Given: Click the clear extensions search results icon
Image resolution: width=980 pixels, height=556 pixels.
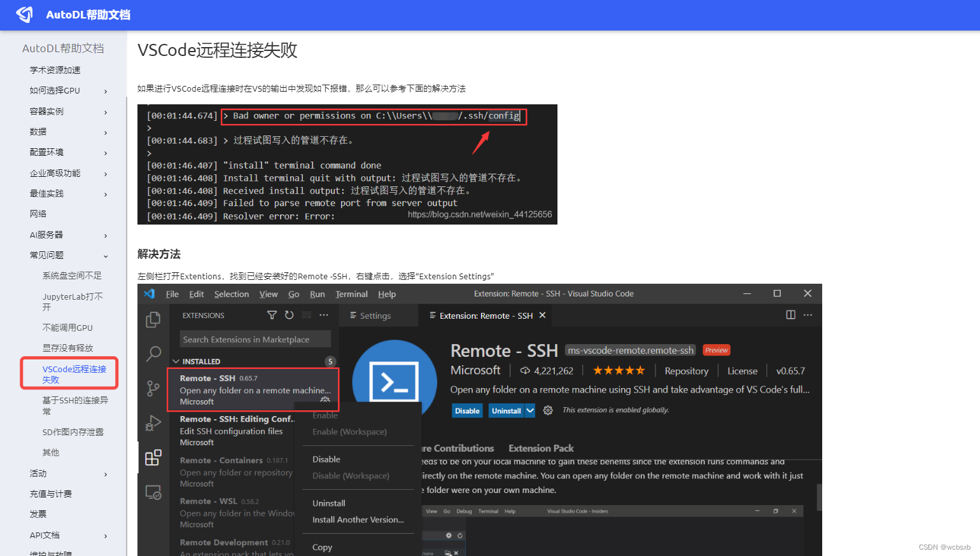Looking at the screenshot, I should click(307, 315).
